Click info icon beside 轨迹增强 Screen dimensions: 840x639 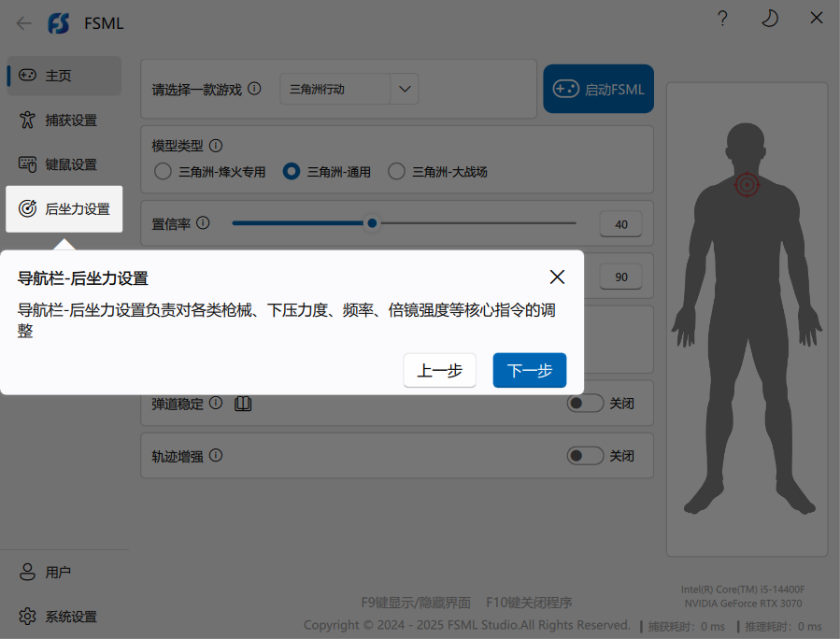click(216, 456)
